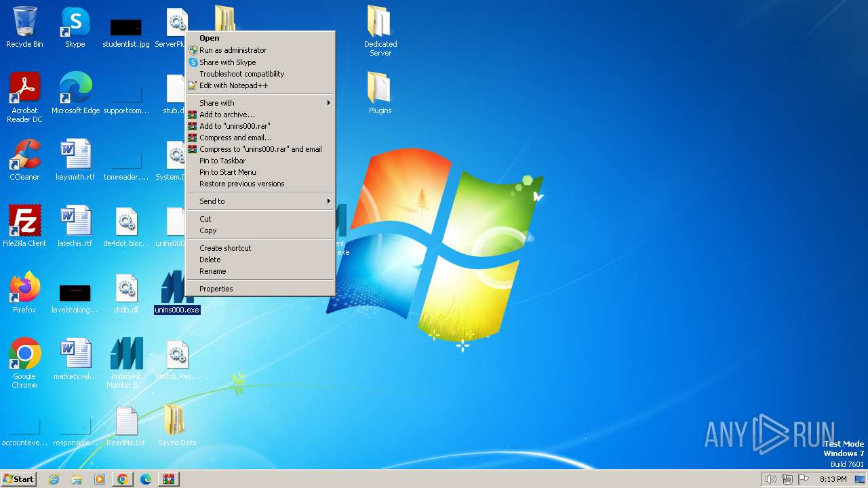The image size is (868, 488).
Task: Choose Troubleshoot compatibility
Action: pos(260,74)
